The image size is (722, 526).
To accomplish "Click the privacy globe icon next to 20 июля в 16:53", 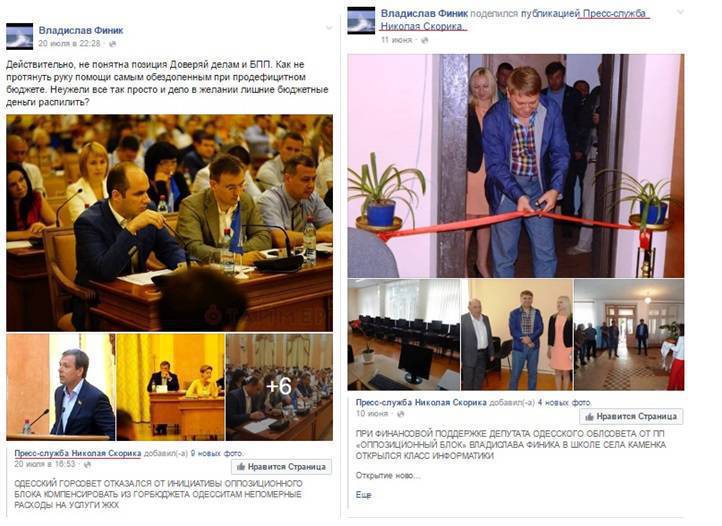I will pyautogui.click(x=87, y=465).
